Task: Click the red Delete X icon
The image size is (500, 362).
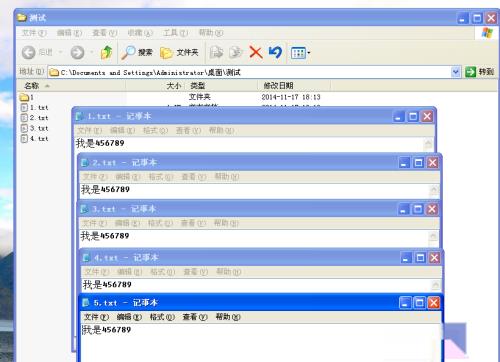Action: pyautogui.click(x=256, y=52)
